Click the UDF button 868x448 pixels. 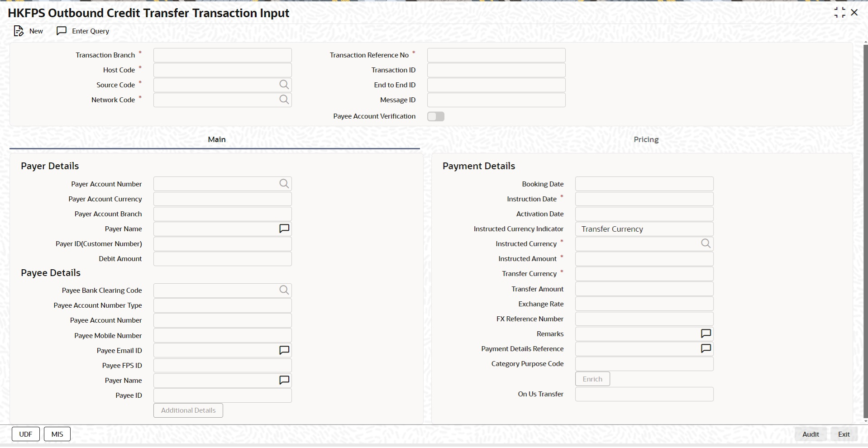26,434
